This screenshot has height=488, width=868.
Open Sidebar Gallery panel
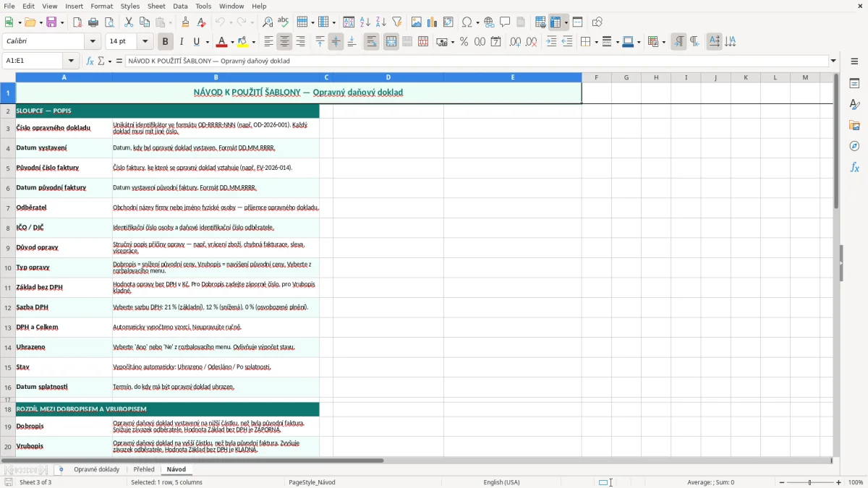point(854,126)
